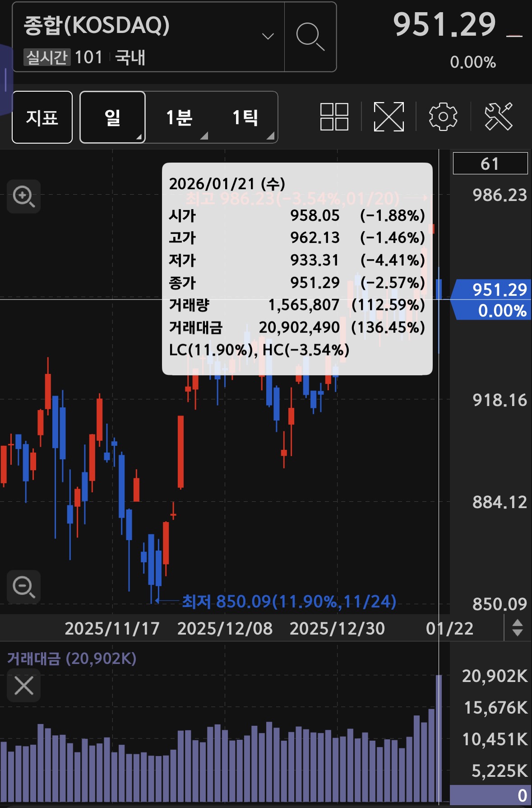Click the 실시간 realtime badge
This screenshot has height=808, width=532.
pyautogui.click(x=47, y=57)
